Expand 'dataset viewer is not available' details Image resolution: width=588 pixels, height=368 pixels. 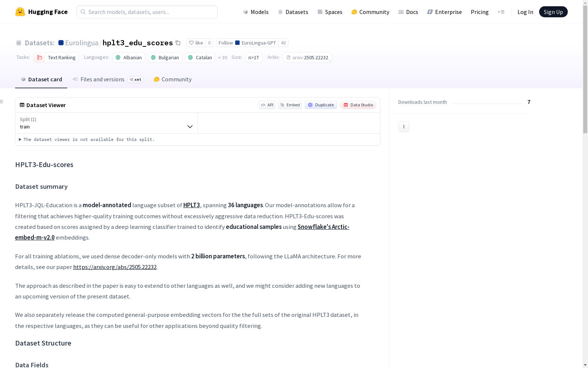point(87,139)
